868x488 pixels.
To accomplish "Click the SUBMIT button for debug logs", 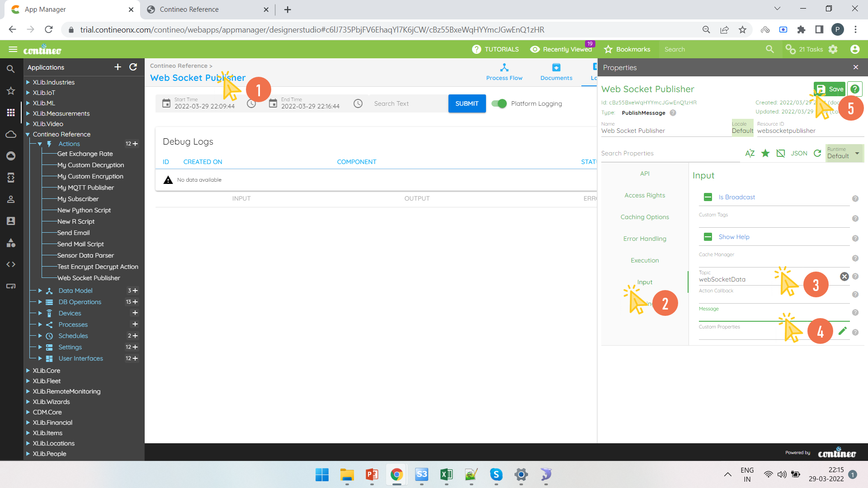I will 467,103.
